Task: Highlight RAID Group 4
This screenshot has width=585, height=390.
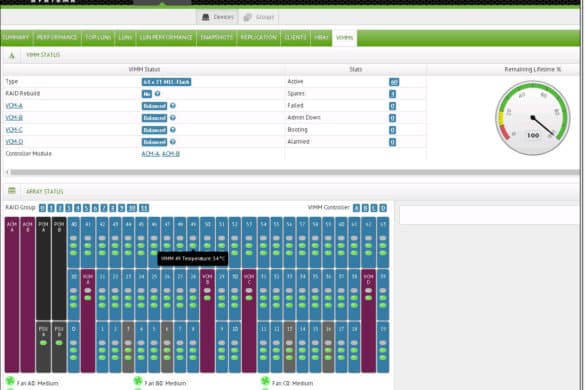Action: coord(77,208)
